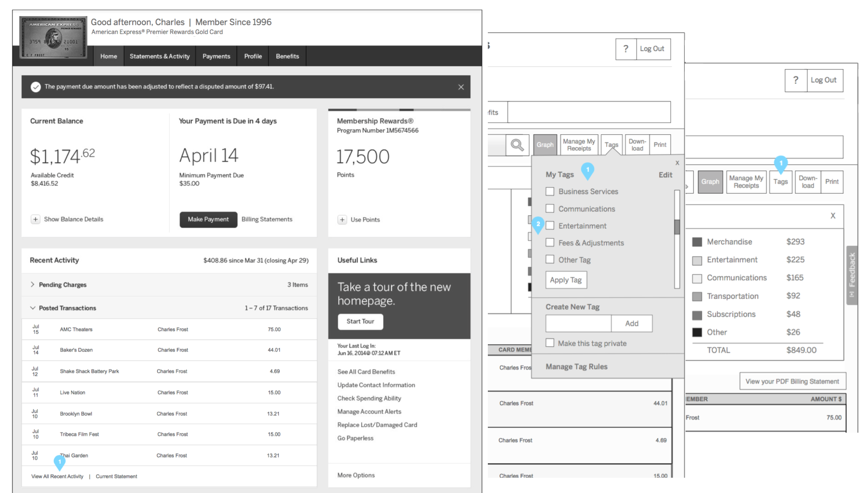Click the Add button for new tag

(x=632, y=323)
